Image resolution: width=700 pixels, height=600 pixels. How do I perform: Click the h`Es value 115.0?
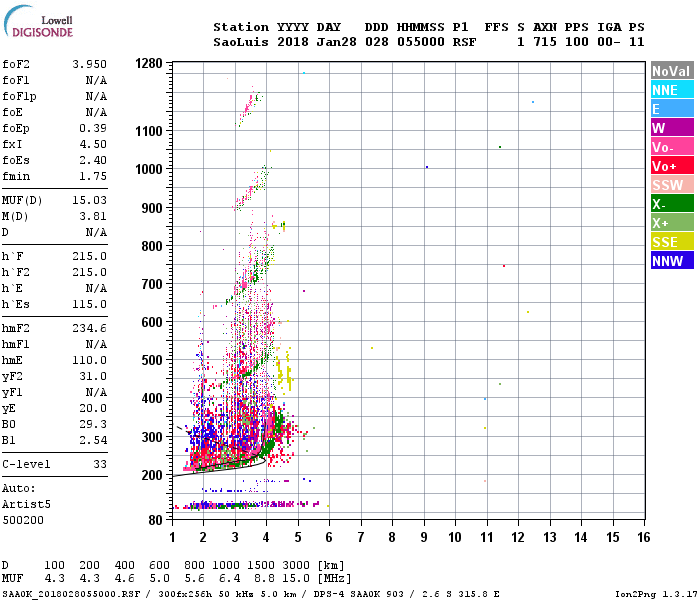pos(89,304)
